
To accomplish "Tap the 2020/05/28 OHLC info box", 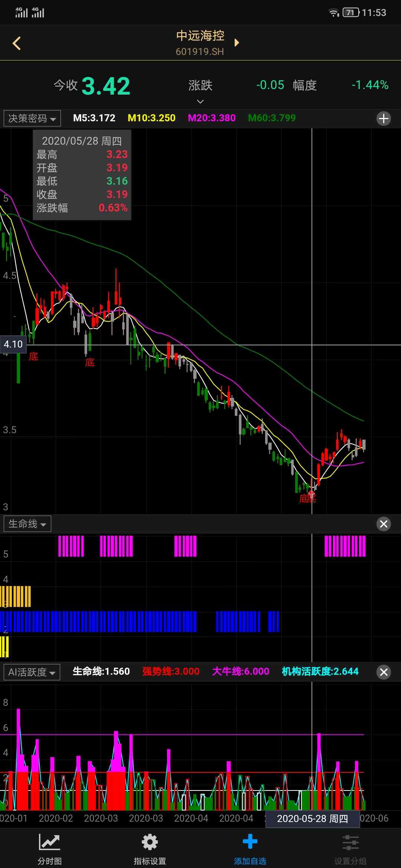I will pyautogui.click(x=82, y=175).
